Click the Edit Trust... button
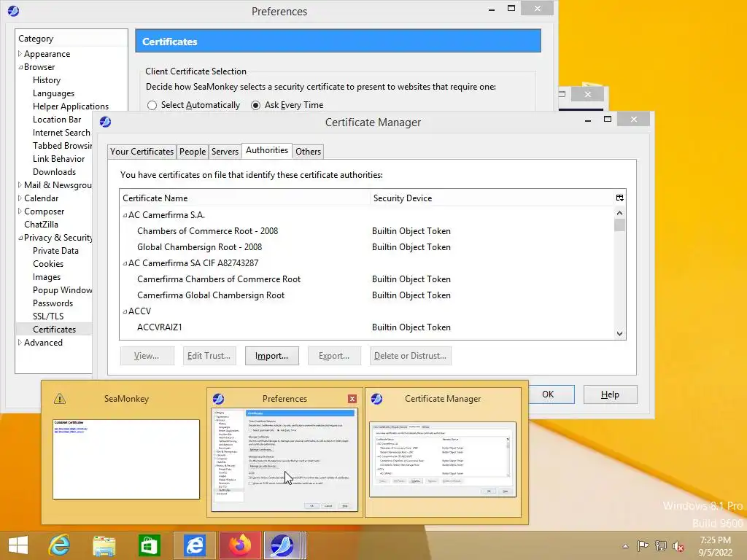 pos(209,356)
